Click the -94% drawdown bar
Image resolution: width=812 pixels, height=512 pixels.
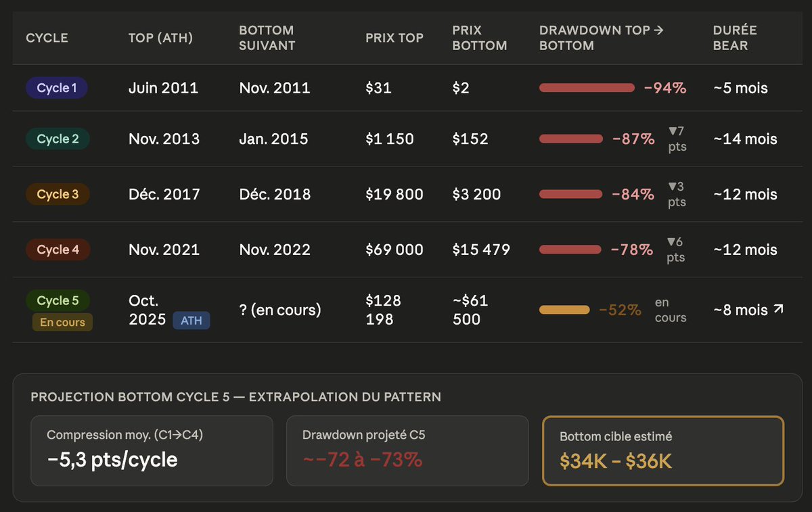(x=587, y=88)
